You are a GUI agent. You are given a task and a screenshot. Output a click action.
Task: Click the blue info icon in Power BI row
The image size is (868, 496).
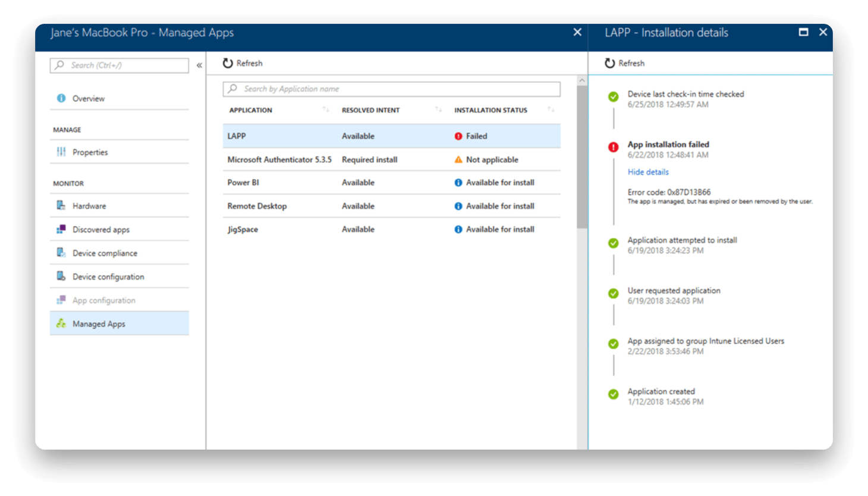point(458,183)
